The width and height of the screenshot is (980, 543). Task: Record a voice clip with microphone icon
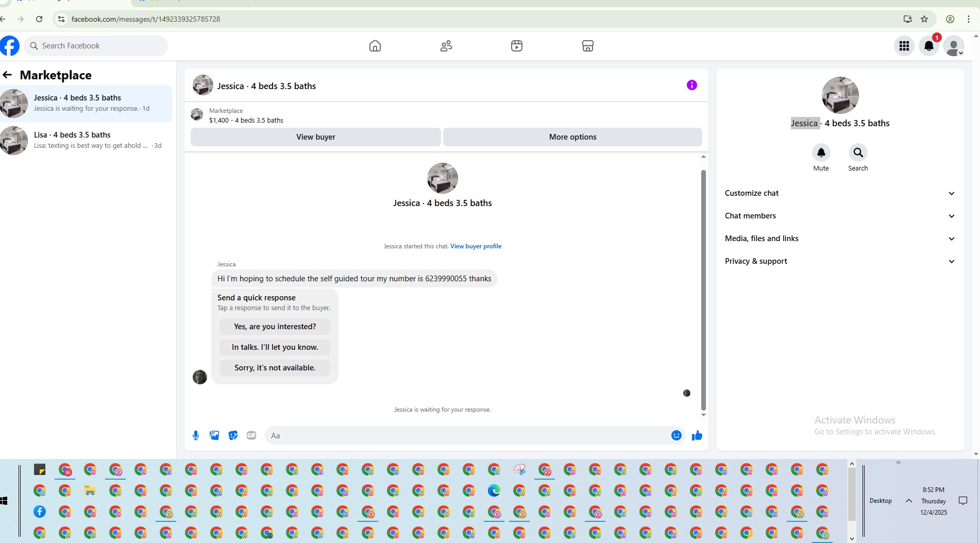pos(196,435)
